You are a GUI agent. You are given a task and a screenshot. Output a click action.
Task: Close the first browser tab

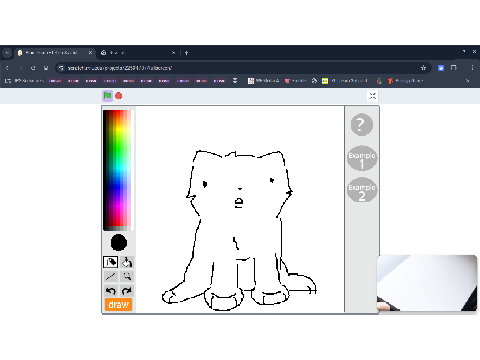point(90,53)
